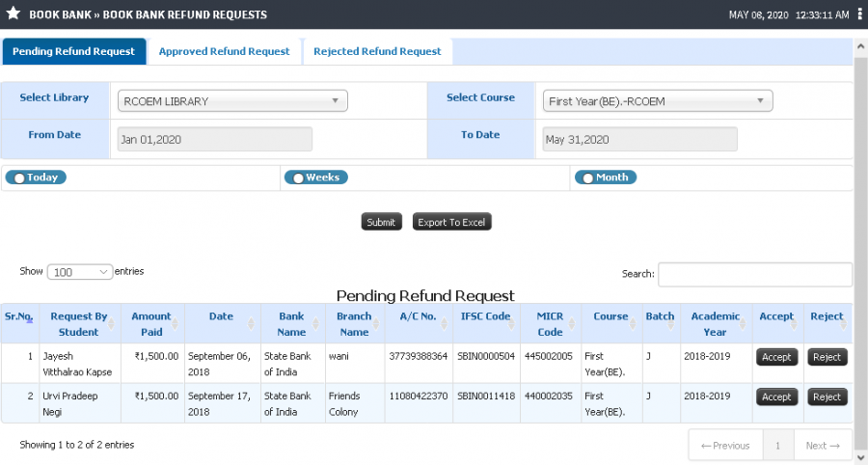
Task: Sort table by Sr.No. column arrows
Action: tap(29, 320)
